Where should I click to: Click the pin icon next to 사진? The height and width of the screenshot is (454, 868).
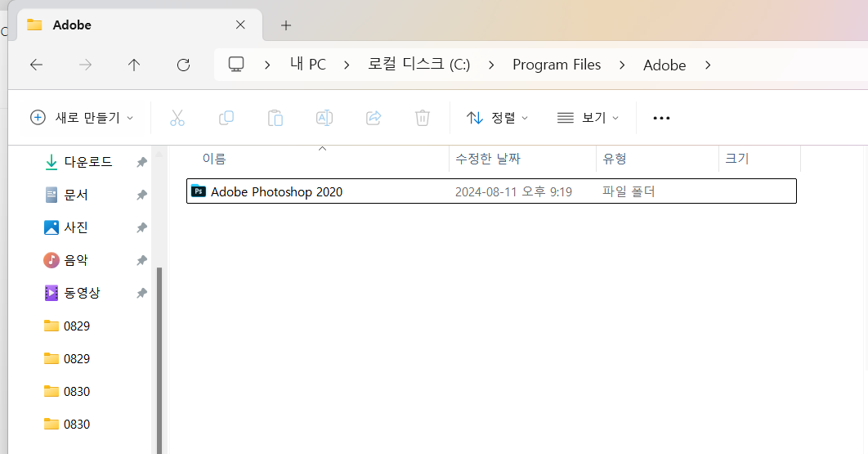click(x=141, y=227)
